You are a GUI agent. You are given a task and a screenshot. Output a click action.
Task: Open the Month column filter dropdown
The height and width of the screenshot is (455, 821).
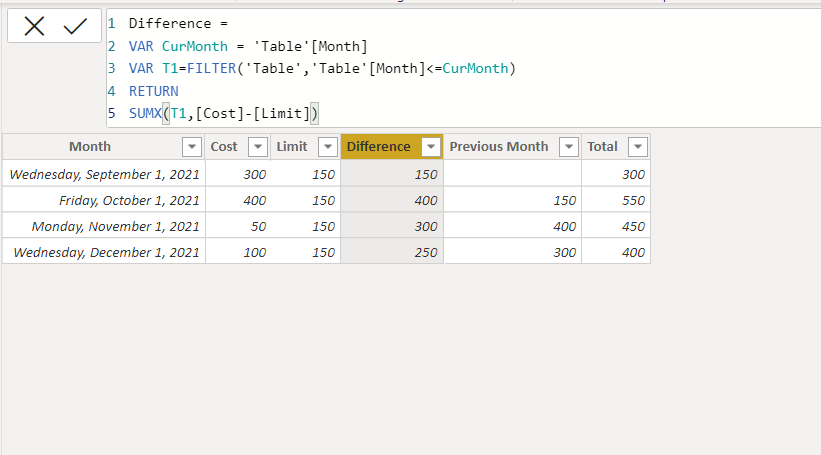[x=192, y=147]
